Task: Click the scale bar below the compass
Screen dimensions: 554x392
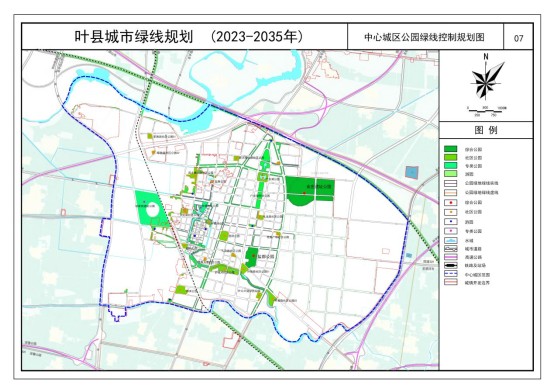Action: tap(486, 111)
